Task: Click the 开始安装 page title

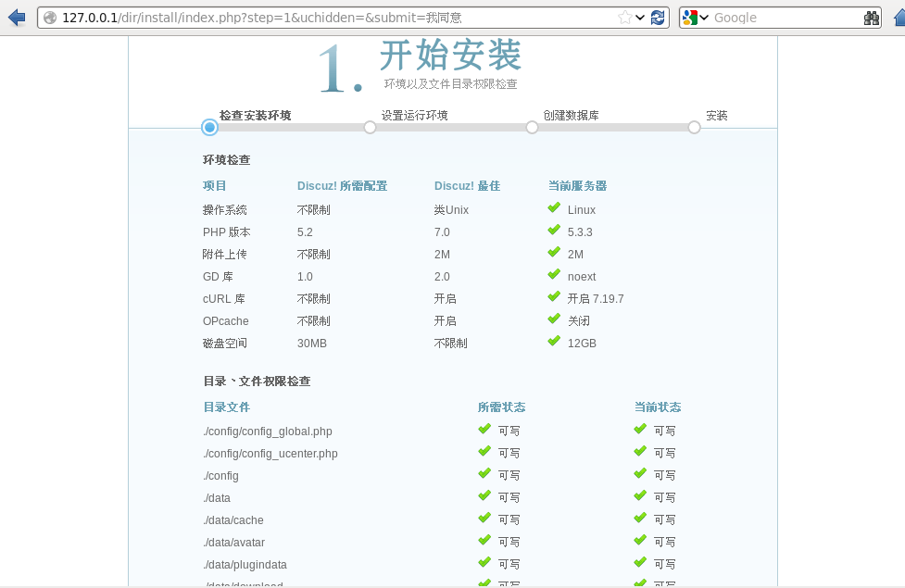Action: (x=451, y=55)
